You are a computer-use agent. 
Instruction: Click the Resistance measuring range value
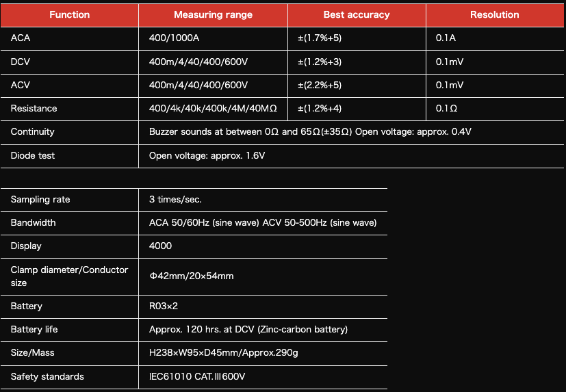pyautogui.click(x=213, y=109)
